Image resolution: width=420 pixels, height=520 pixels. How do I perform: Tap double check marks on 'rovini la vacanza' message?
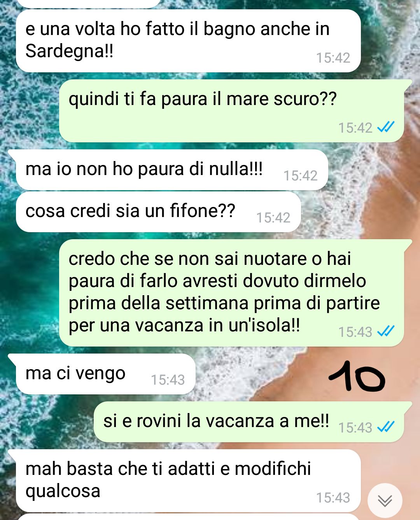pos(386,427)
